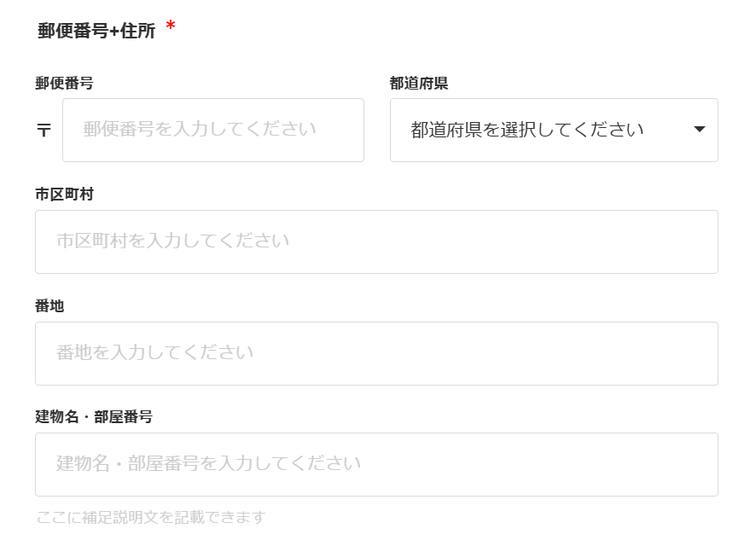Select the 番地 input field
Image resolution: width=756 pixels, height=546 pixels.
(376, 353)
